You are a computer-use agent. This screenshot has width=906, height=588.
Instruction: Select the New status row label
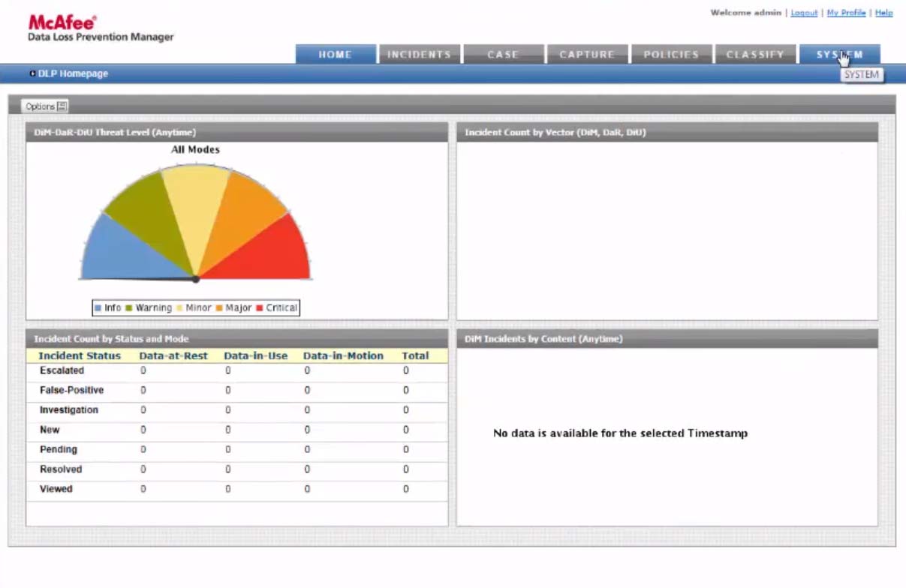click(x=50, y=430)
